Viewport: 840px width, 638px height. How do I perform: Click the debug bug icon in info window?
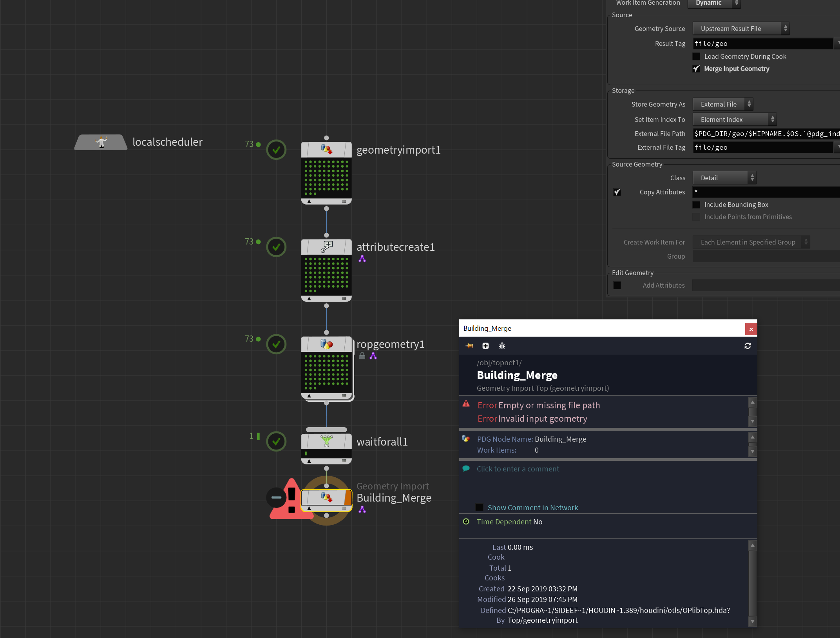(x=502, y=346)
